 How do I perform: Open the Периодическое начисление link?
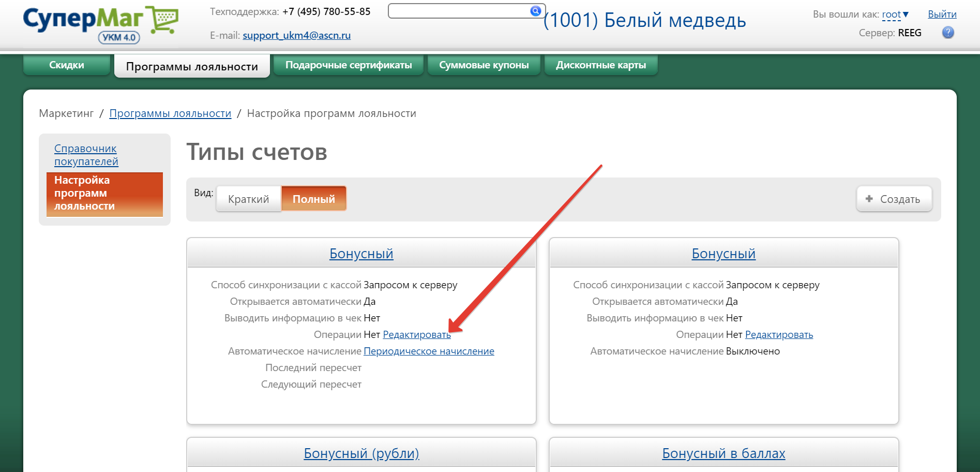click(x=429, y=351)
